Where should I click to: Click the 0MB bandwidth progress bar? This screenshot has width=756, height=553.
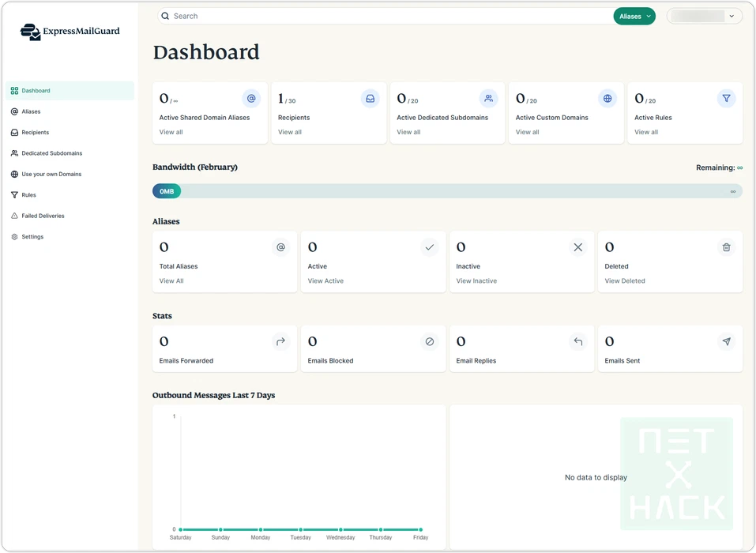pos(447,191)
